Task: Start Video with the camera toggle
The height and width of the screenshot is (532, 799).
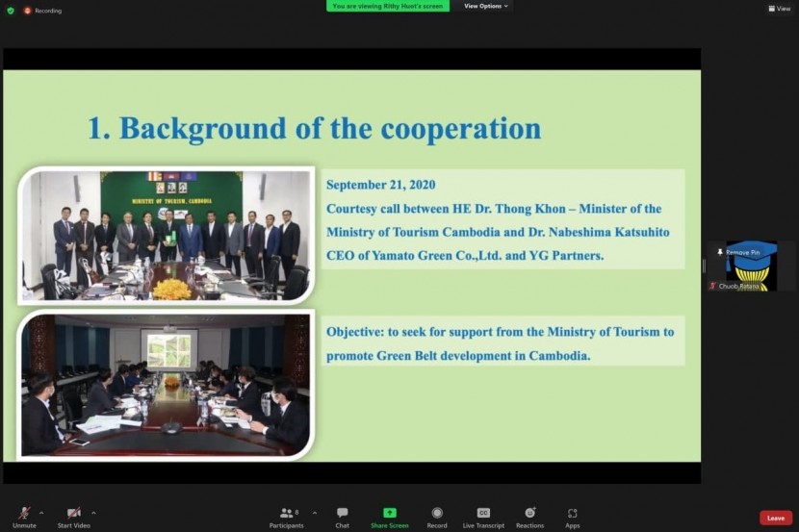Action: click(x=73, y=514)
